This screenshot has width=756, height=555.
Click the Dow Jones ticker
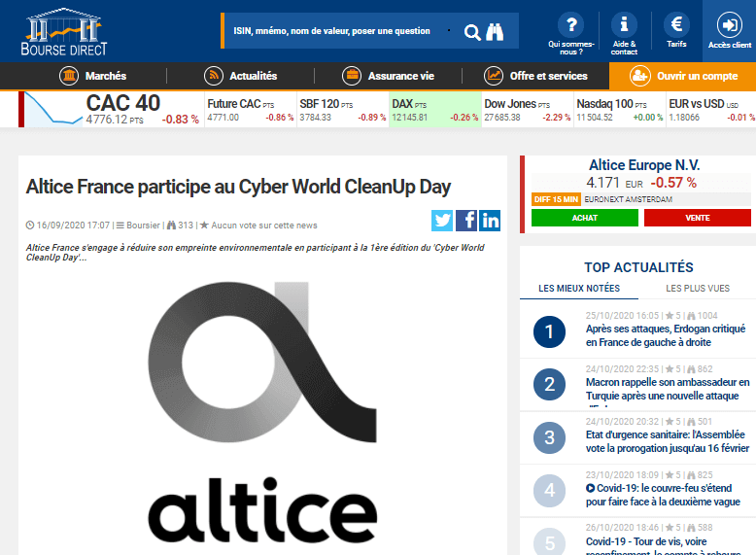527,110
